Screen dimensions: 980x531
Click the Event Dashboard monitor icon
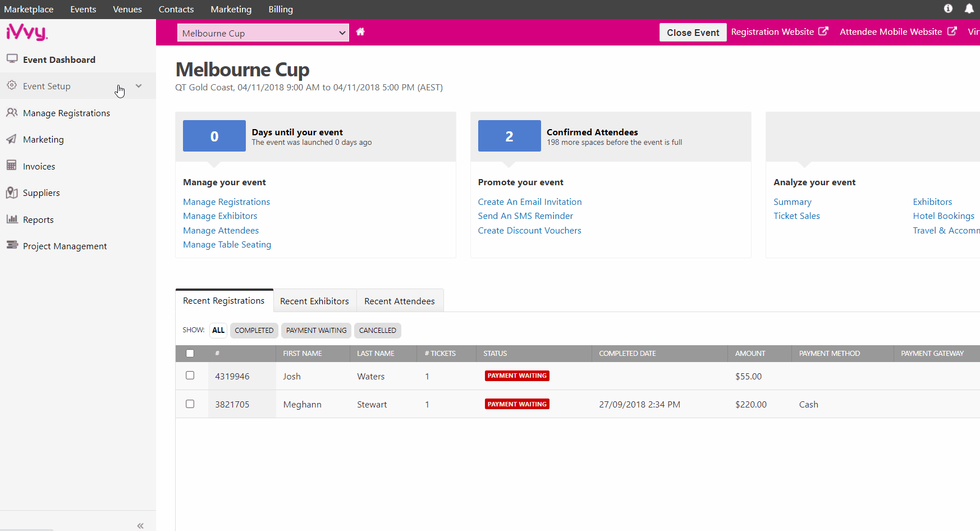[x=12, y=58]
